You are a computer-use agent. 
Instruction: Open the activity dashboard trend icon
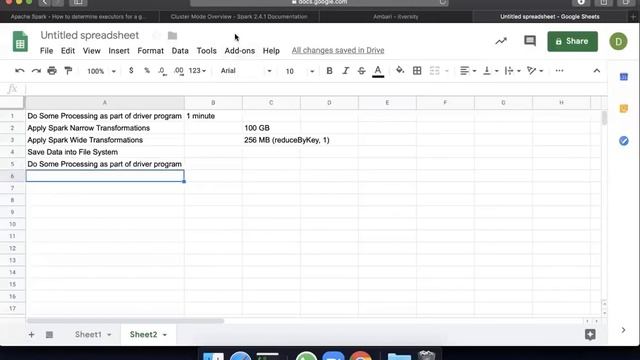click(501, 41)
